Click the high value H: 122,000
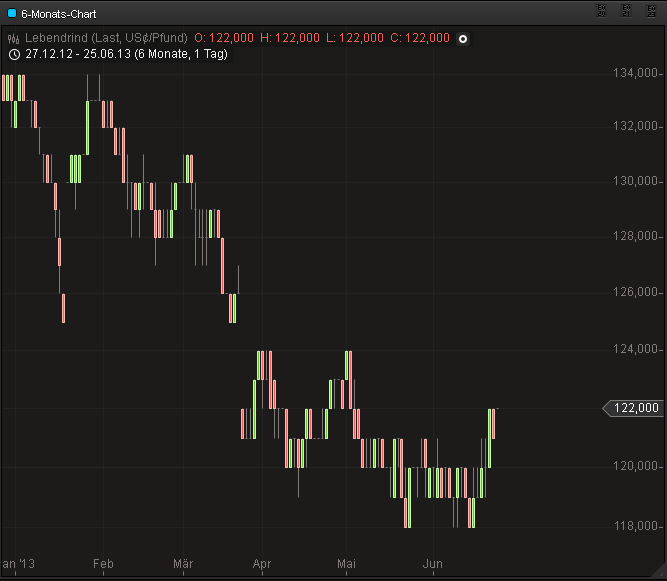This screenshot has height=581, width=667. click(x=290, y=38)
